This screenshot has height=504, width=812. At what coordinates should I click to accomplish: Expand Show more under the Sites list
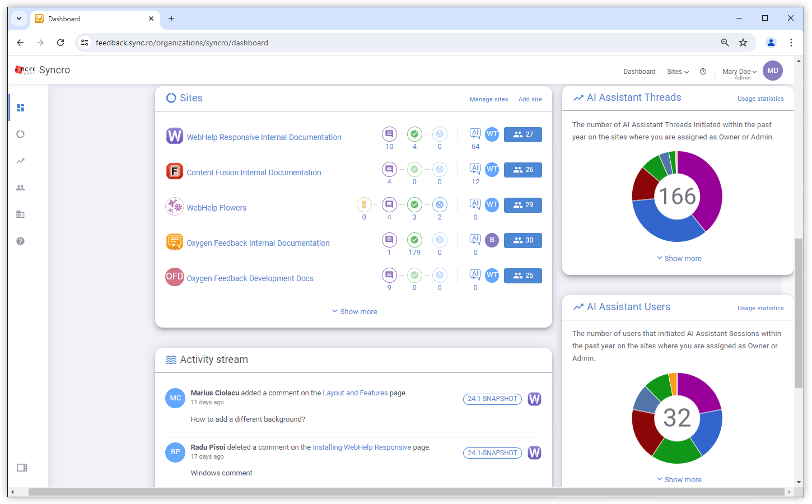pos(354,311)
